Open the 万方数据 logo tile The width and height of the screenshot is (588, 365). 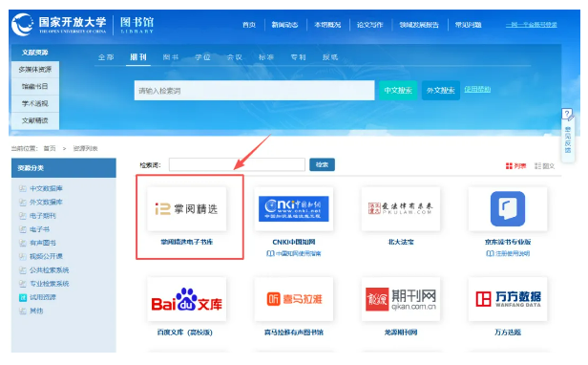tap(508, 299)
